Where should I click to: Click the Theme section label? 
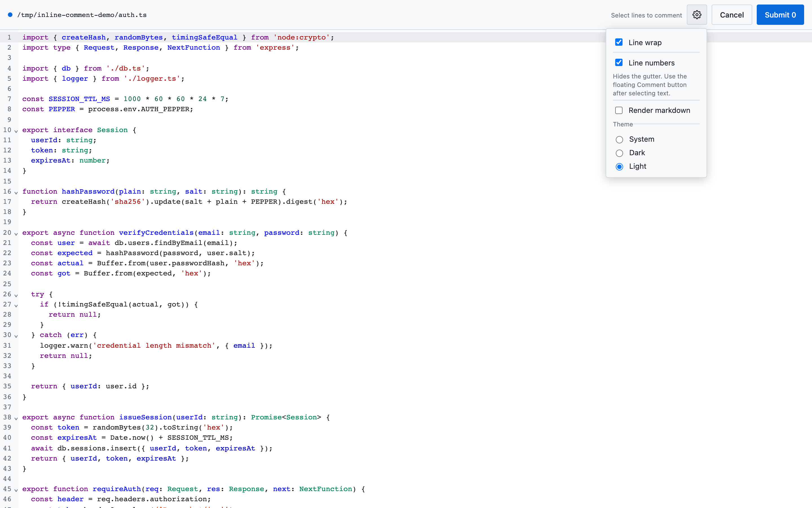coord(623,124)
